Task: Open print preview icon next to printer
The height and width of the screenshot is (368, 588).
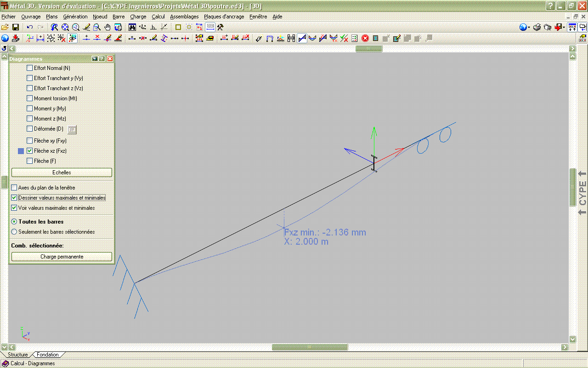Action: pos(547,27)
